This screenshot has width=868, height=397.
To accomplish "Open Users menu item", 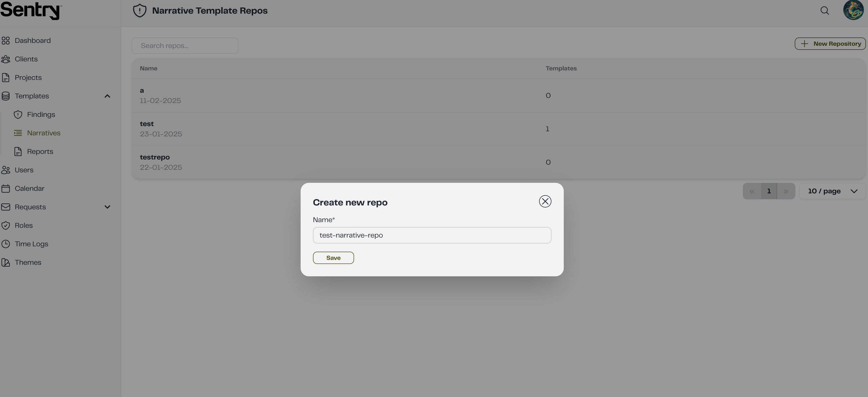I will 24,170.
